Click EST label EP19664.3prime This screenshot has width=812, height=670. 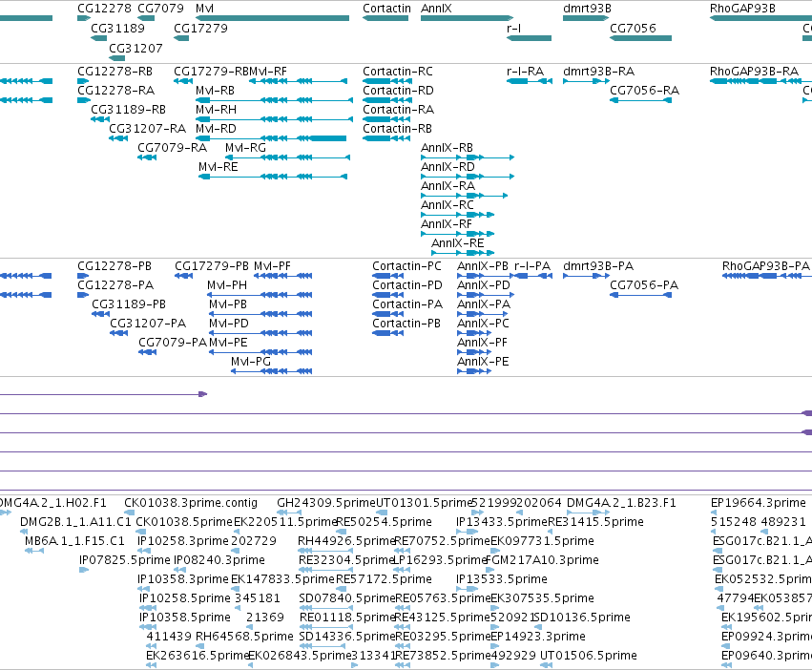759,503
